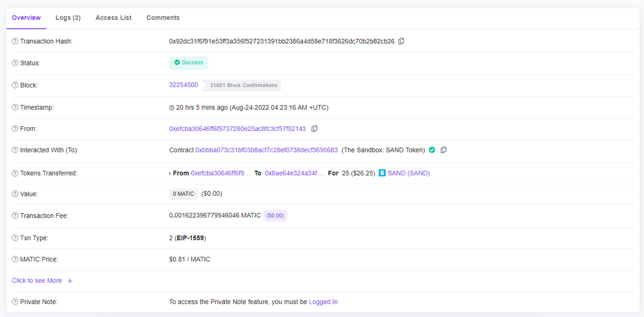Click the 0 MATIC value badge

click(x=184, y=194)
